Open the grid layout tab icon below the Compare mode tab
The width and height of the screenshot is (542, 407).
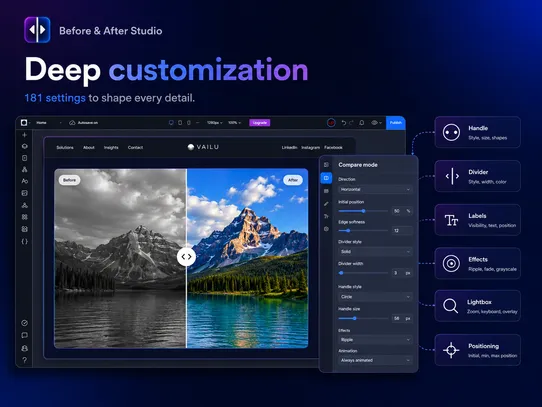(x=326, y=191)
